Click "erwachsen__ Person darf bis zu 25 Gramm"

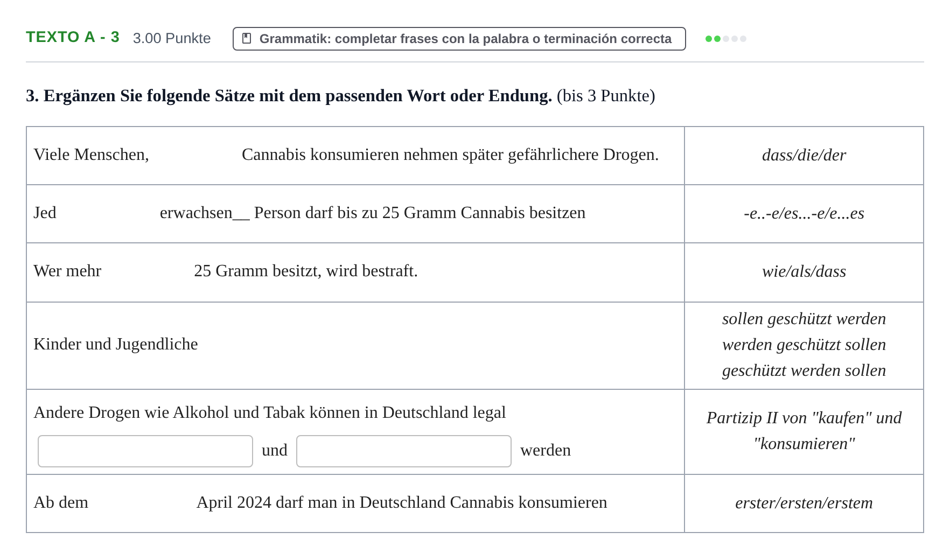[x=308, y=213]
